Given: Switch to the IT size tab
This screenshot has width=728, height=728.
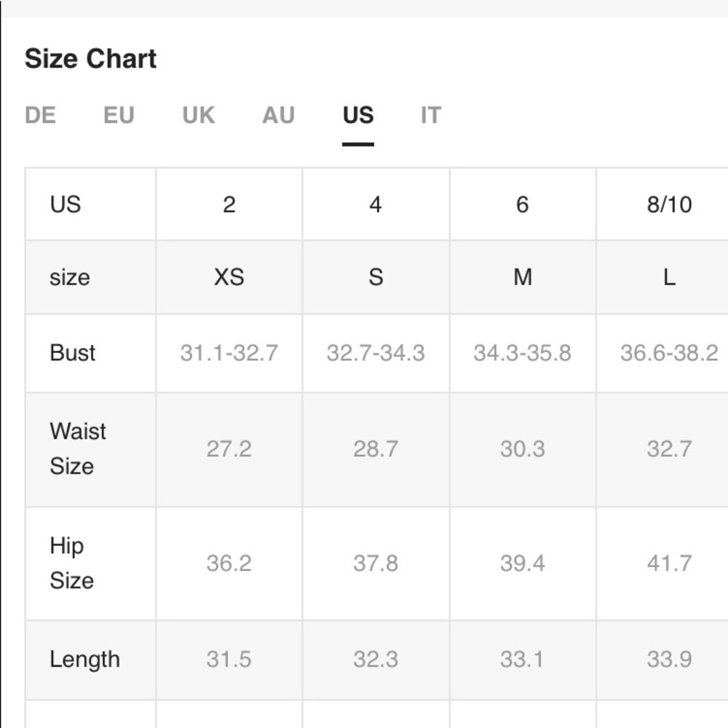Looking at the screenshot, I should 430,115.
